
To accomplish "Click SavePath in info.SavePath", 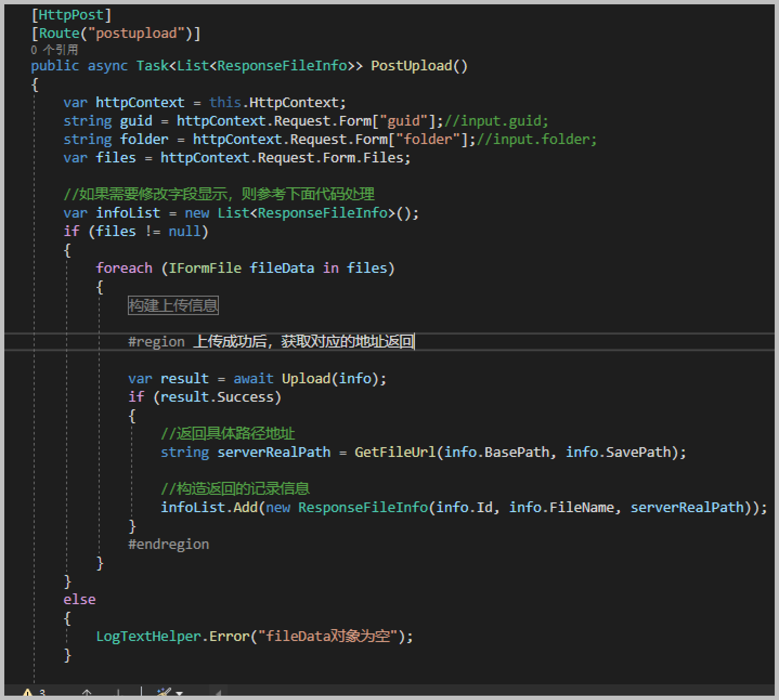I will tap(638, 452).
